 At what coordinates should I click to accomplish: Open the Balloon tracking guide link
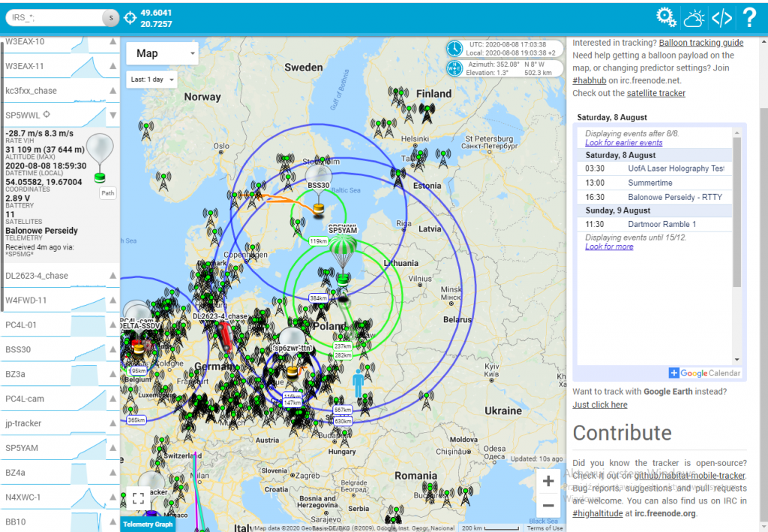(x=701, y=43)
